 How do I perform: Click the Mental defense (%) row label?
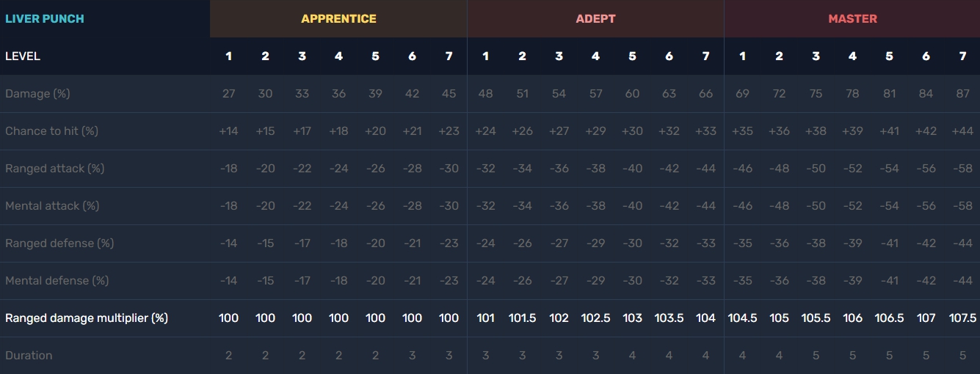tap(57, 281)
